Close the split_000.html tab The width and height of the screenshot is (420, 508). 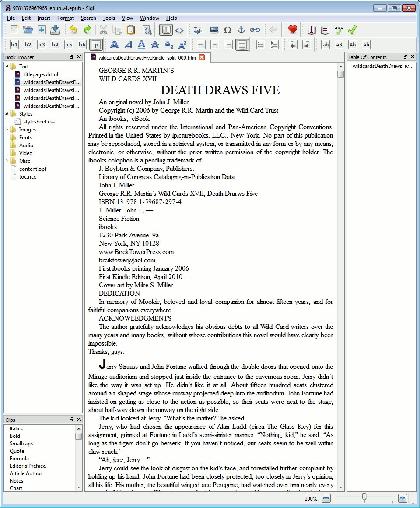click(202, 57)
